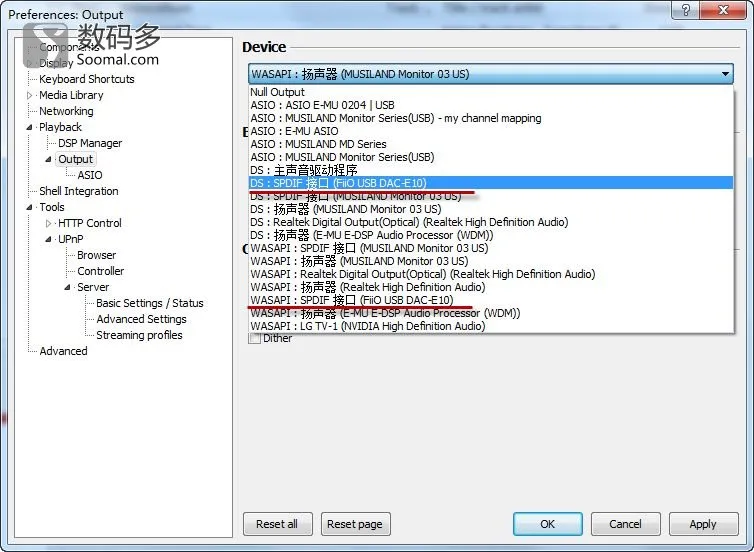Select UPnP Server tree item
The width and height of the screenshot is (754, 552).
93,287
